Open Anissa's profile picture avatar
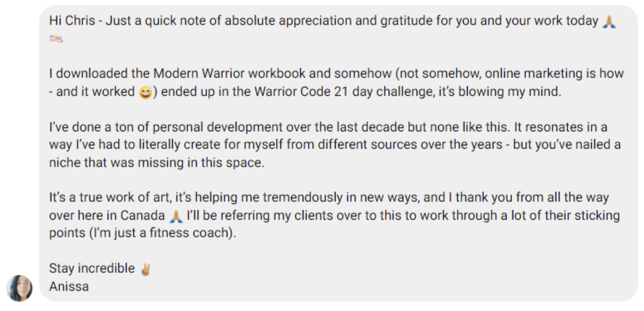644x311 pixels. (19, 288)
